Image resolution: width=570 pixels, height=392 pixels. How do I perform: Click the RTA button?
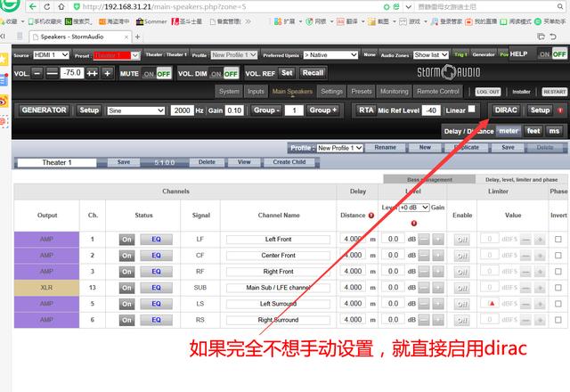[366, 110]
